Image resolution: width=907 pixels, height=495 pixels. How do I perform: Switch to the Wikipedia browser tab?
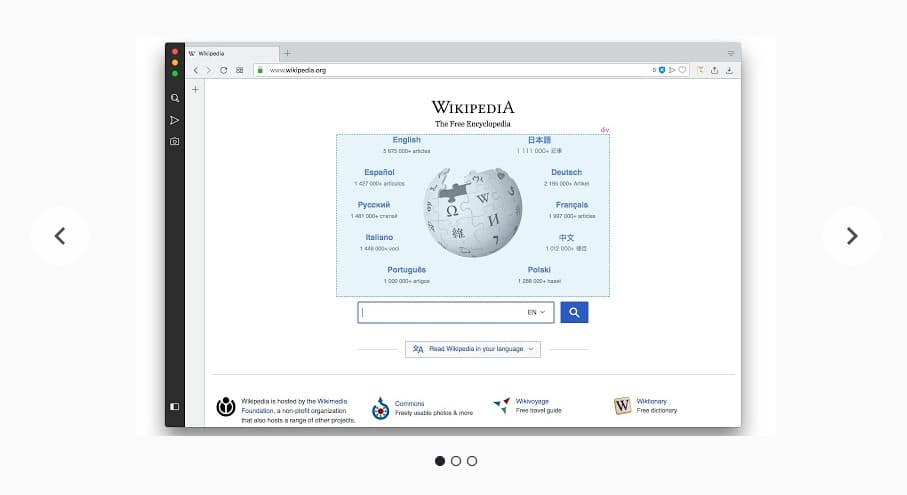click(232, 53)
